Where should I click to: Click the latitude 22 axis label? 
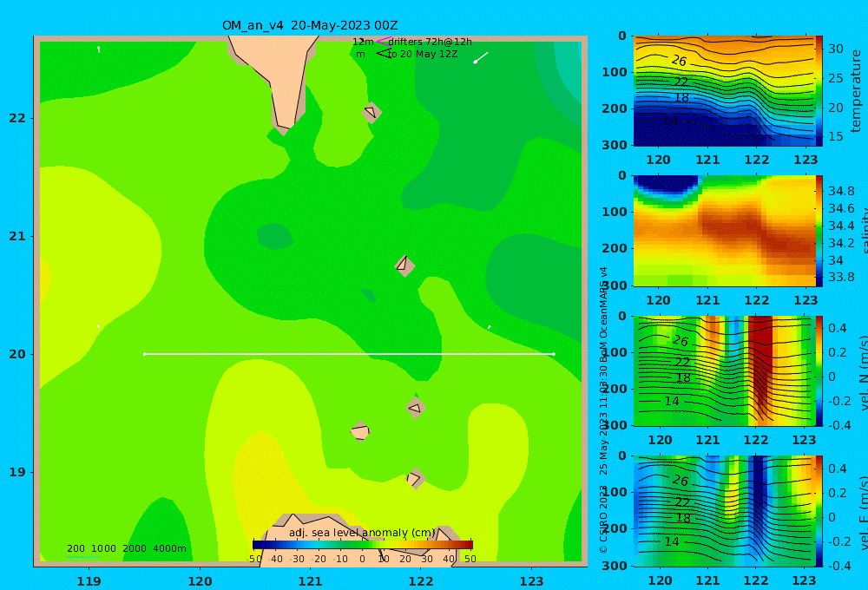pos(17,118)
